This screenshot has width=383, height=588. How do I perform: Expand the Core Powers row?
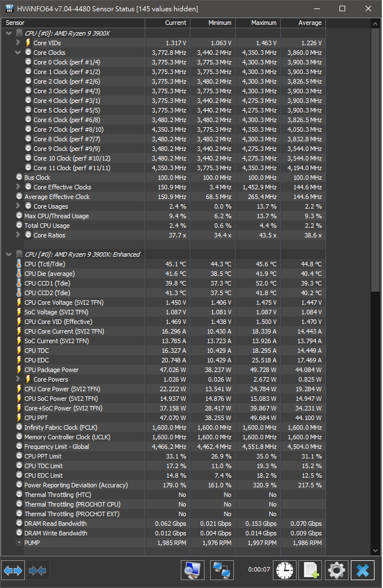coord(18,379)
